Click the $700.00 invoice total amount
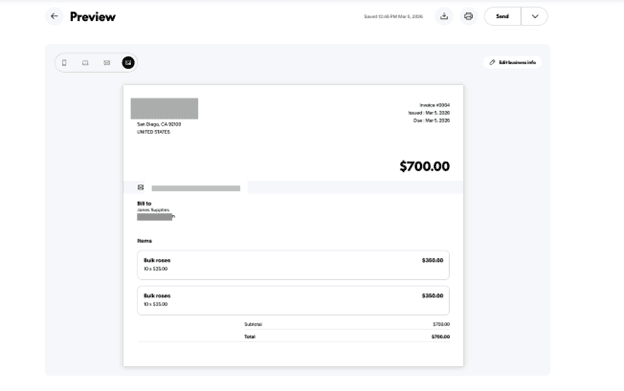Viewport: 624px width, 391px height. (x=425, y=166)
